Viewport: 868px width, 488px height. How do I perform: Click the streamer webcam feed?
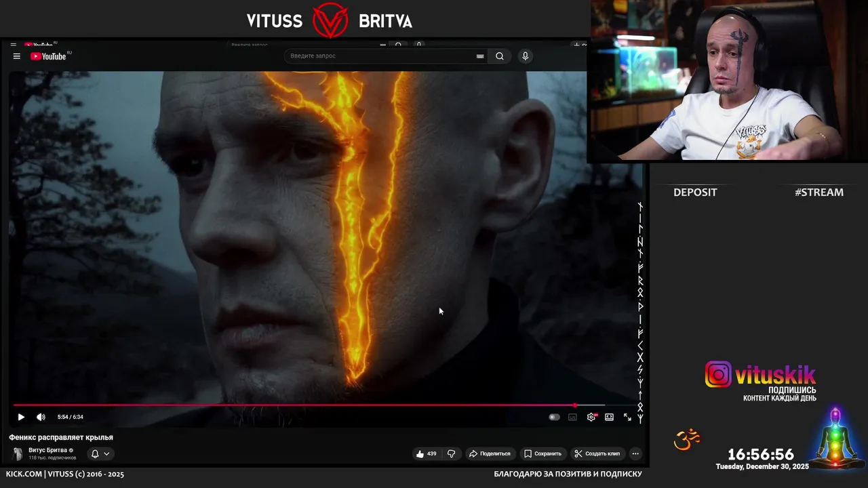(x=728, y=80)
